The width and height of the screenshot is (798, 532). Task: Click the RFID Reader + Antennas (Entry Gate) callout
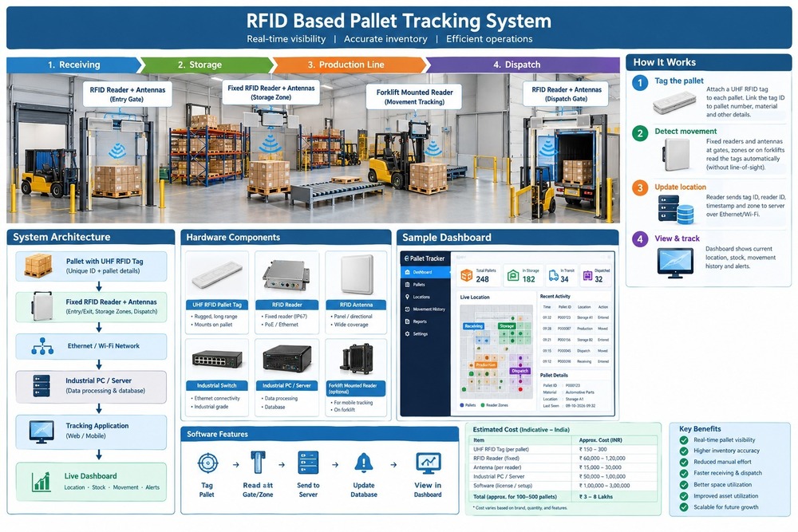point(127,94)
